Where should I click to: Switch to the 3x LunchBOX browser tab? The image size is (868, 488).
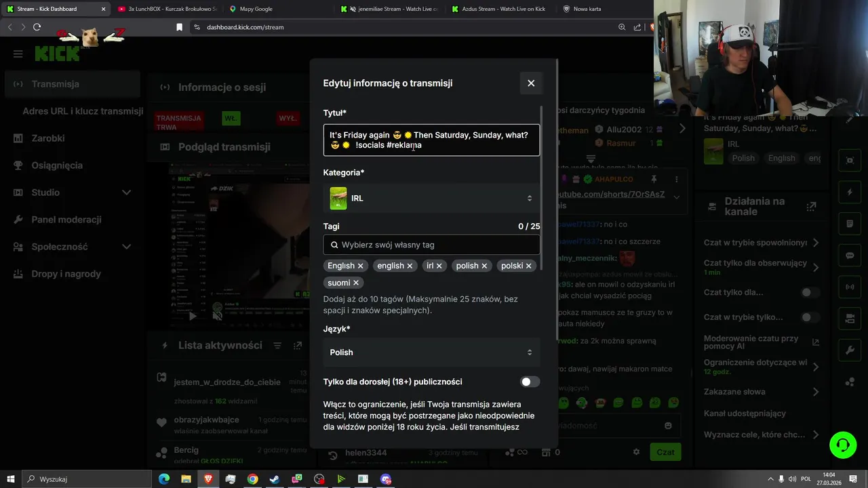166,9
